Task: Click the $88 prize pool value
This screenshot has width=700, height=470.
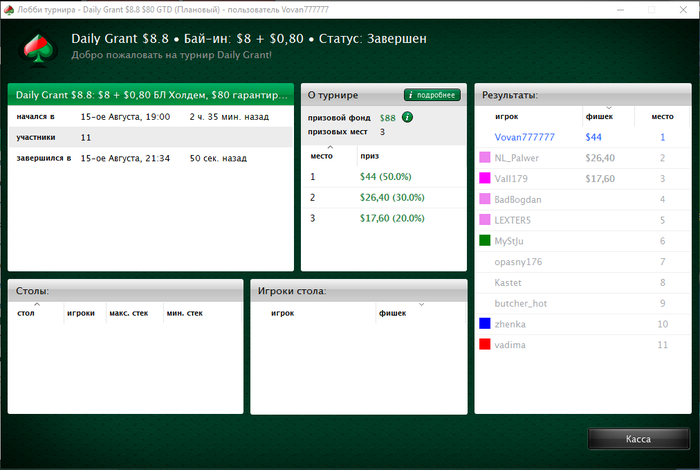Action: (388, 118)
